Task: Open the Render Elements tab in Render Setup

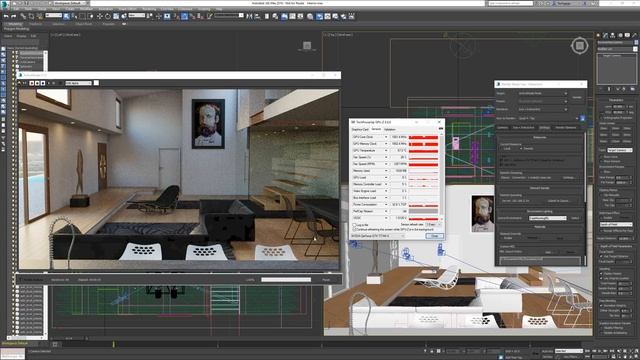Action: [566, 128]
